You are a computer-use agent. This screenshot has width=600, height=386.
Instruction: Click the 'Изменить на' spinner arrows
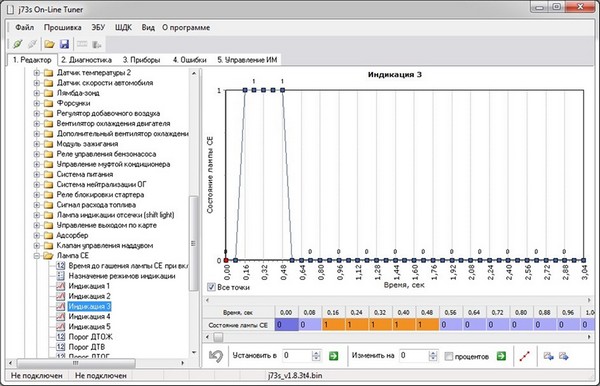(433, 356)
